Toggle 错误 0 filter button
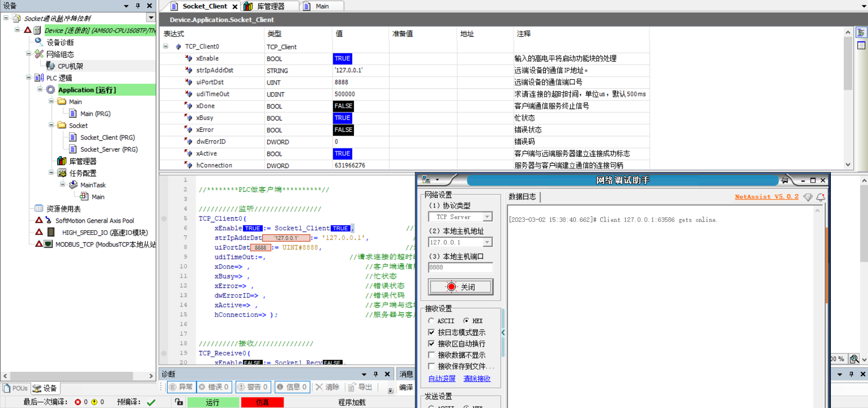This screenshot has width=868, height=408. coord(214,387)
